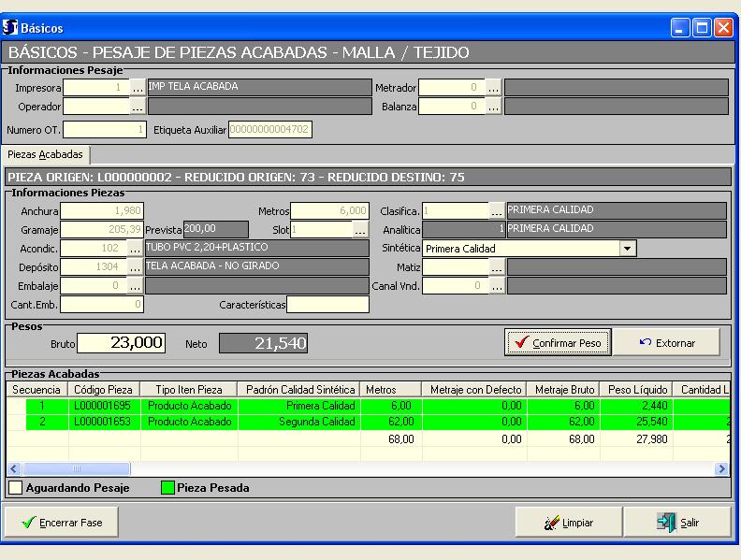
Task: Open the Canal Vnd. lookup ellipsis button
Action: (497, 286)
